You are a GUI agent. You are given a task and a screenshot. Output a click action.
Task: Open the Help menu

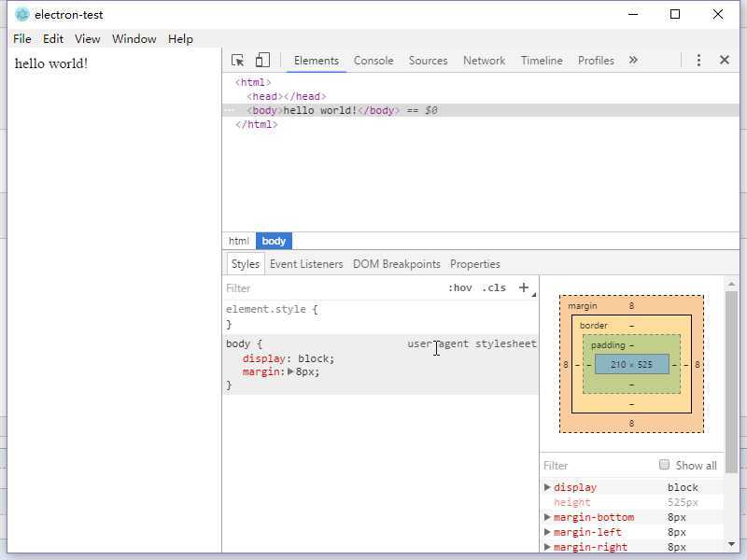pos(180,39)
